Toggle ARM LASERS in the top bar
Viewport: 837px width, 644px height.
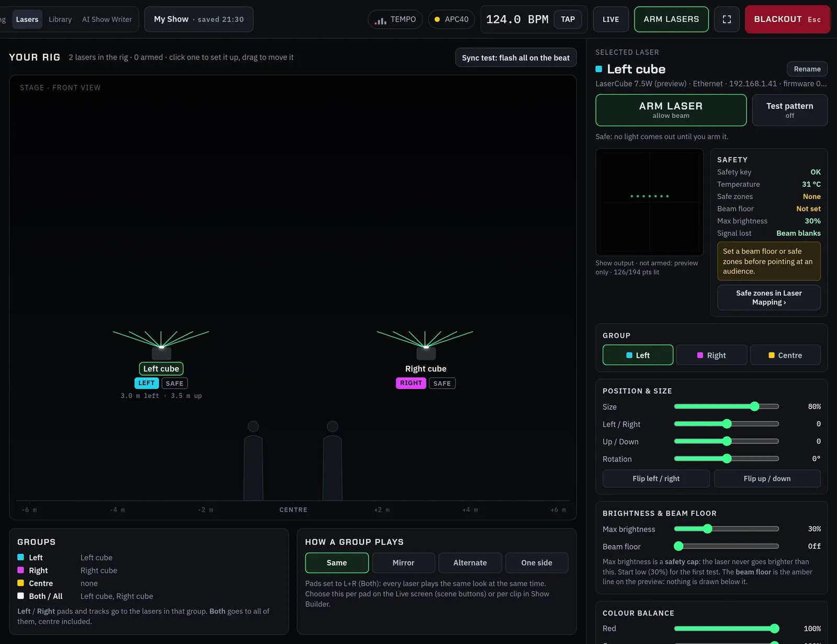coord(671,19)
